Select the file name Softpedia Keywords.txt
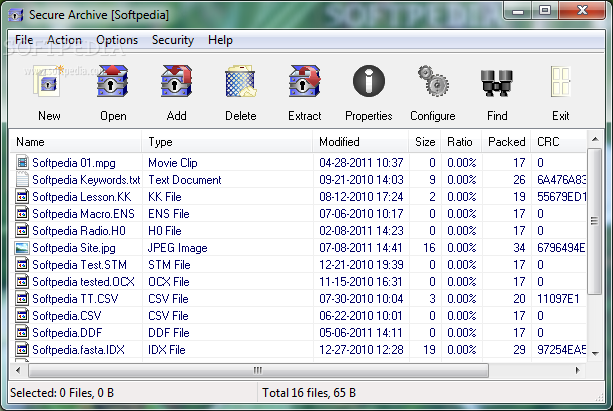 86,179
